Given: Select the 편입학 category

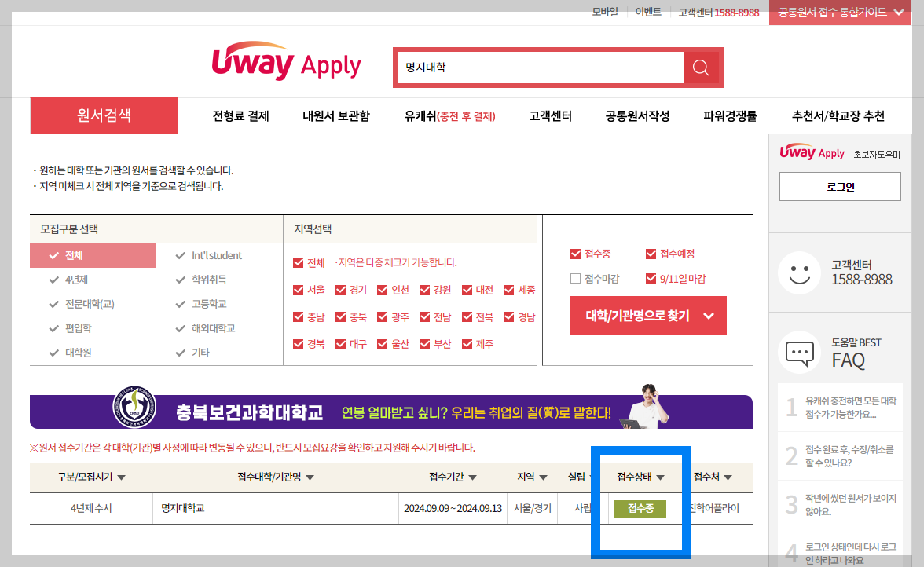Looking at the screenshot, I should tap(71, 328).
